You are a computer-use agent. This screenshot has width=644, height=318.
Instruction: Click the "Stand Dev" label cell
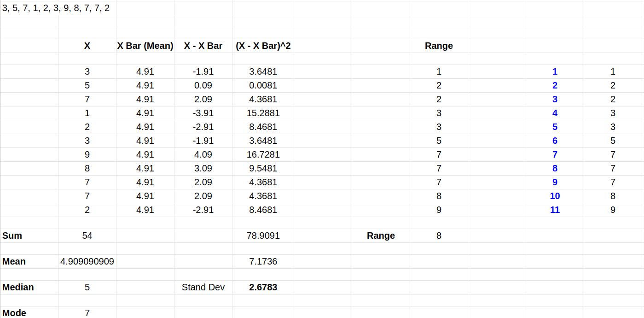click(x=203, y=287)
